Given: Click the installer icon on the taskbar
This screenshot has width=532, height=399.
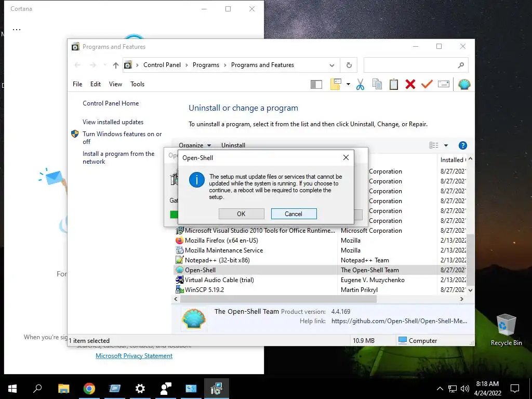Looking at the screenshot, I should 217,389.
